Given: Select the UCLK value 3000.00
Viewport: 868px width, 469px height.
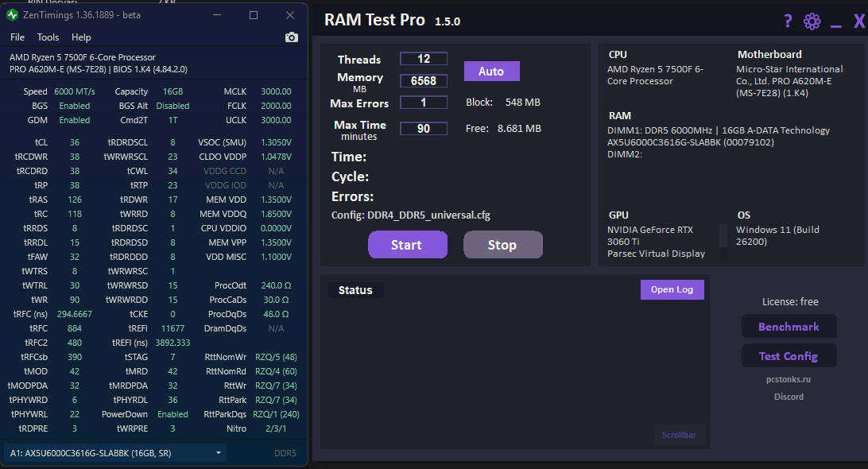Looking at the screenshot, I should click(x=277, y=120).
